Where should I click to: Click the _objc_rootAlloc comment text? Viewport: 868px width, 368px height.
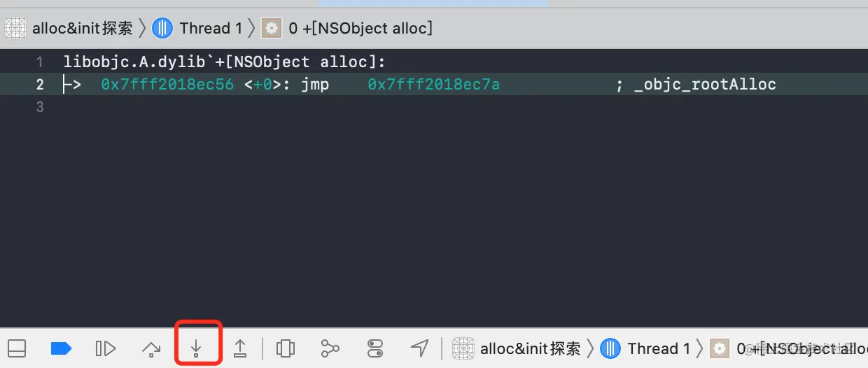pyautogui.click(x=705, y=85)
